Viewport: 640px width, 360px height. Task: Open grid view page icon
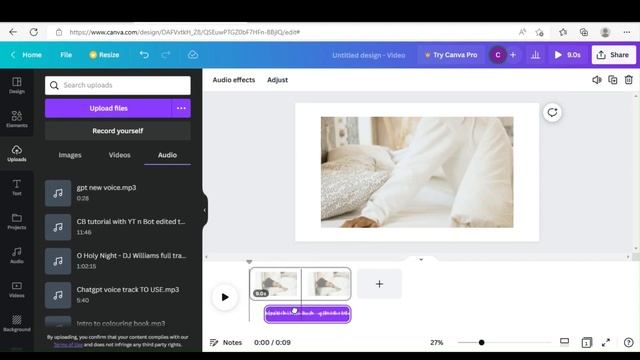click(x=587, y=342)
